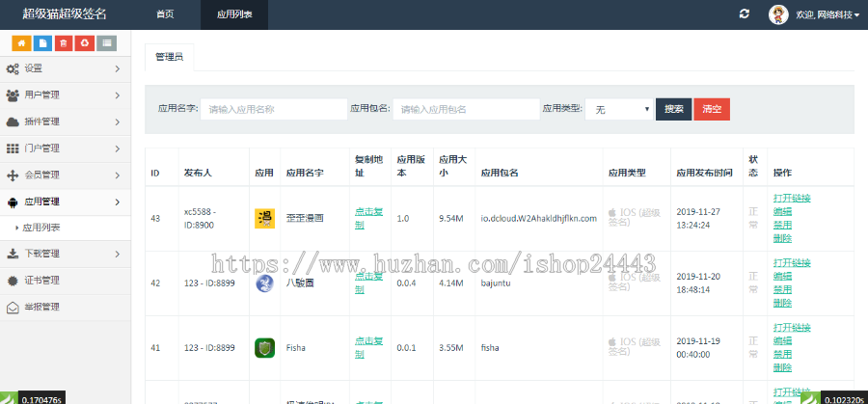Click the grid icon beside 门户管理
The height and width of the screenshot is (404, 868).
pos(13,148)
